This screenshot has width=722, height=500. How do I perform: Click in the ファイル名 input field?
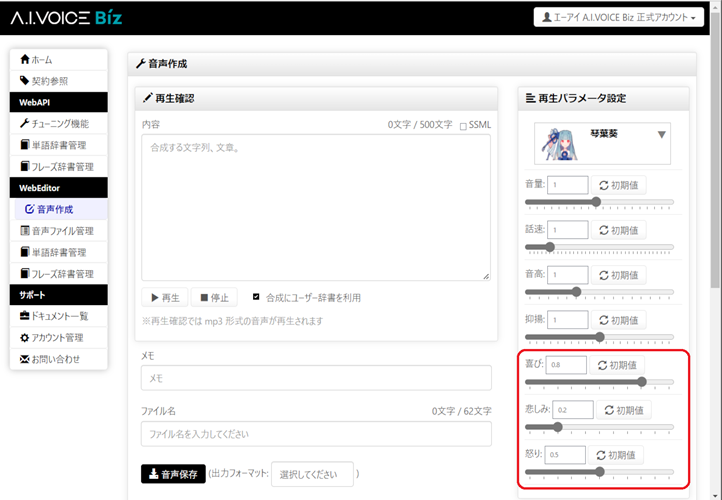pos(316,434)
